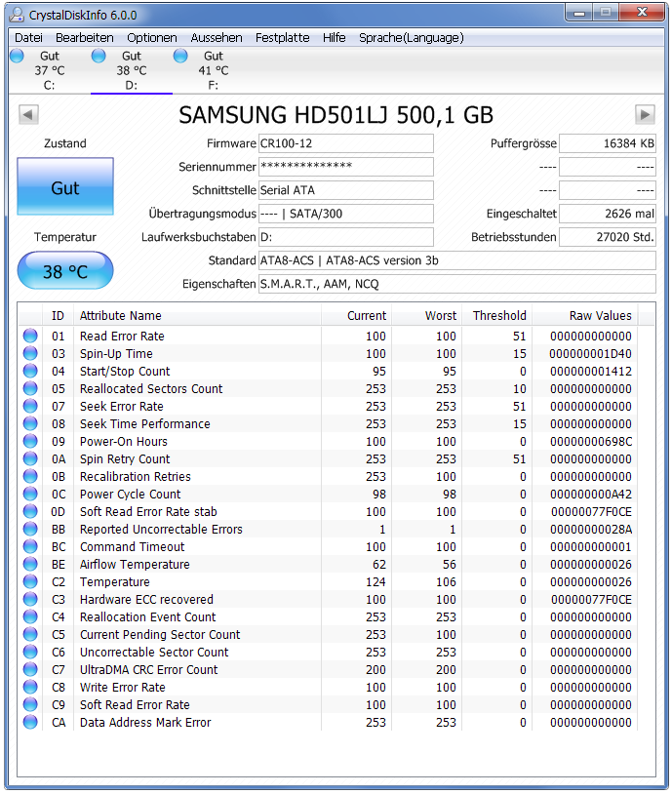Image resolution: width=672 pixels, height=794 pixels.
Task: Click the blue Gut health status button
Action: pos(65,186)
